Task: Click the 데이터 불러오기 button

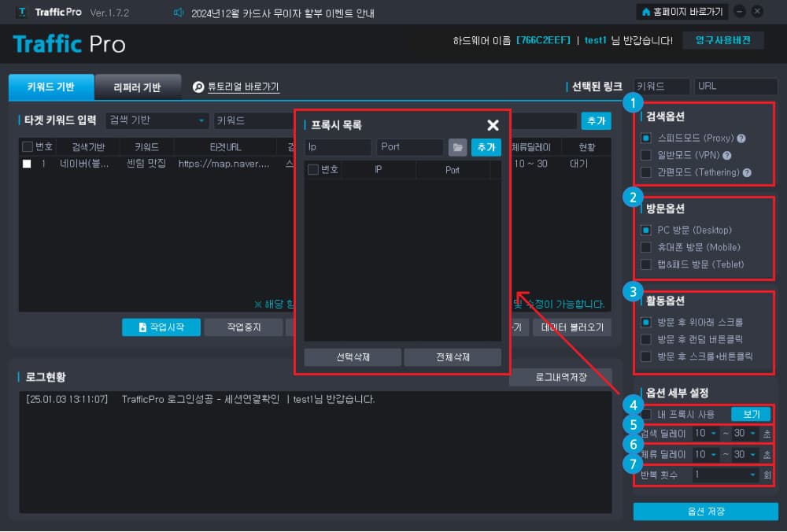Action: tap(572, 327)
